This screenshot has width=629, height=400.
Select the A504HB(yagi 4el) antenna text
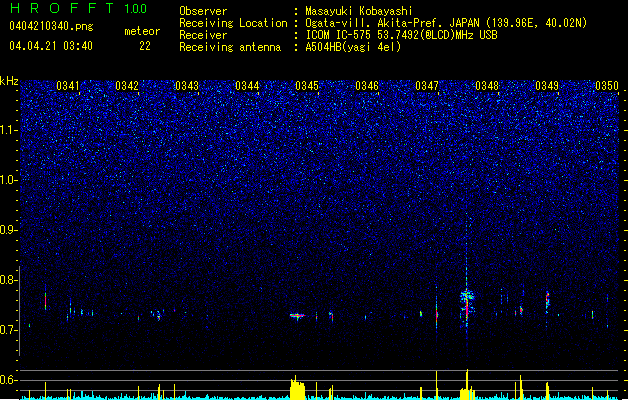pyautogui.click(x=353, y=47)
